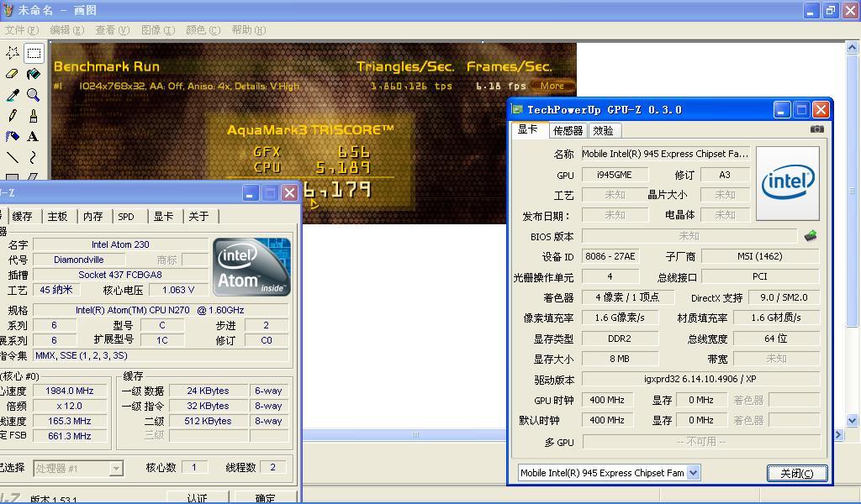Click the driver version igxprd32 field

coord(700,379)
